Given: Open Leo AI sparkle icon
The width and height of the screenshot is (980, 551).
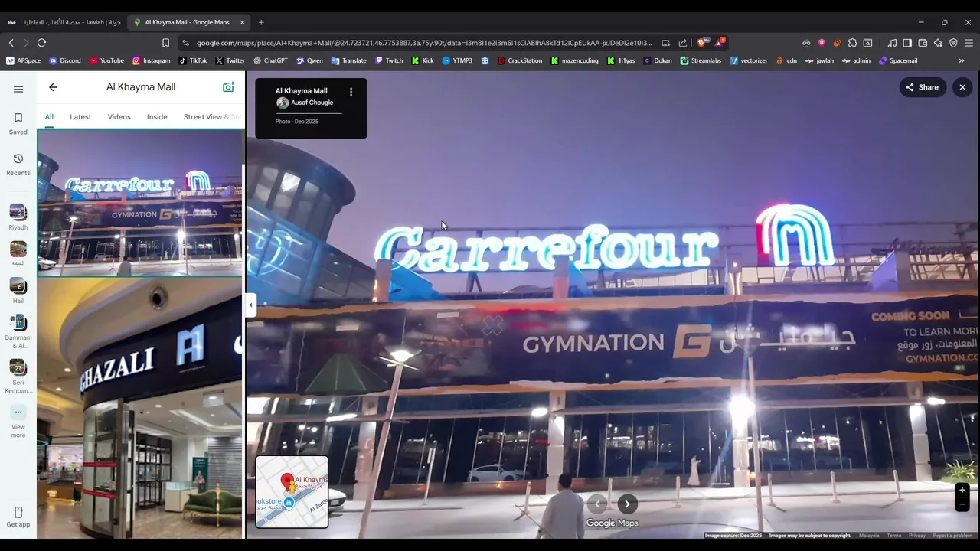Looking at the screenshot, I should tap(938, 43).
